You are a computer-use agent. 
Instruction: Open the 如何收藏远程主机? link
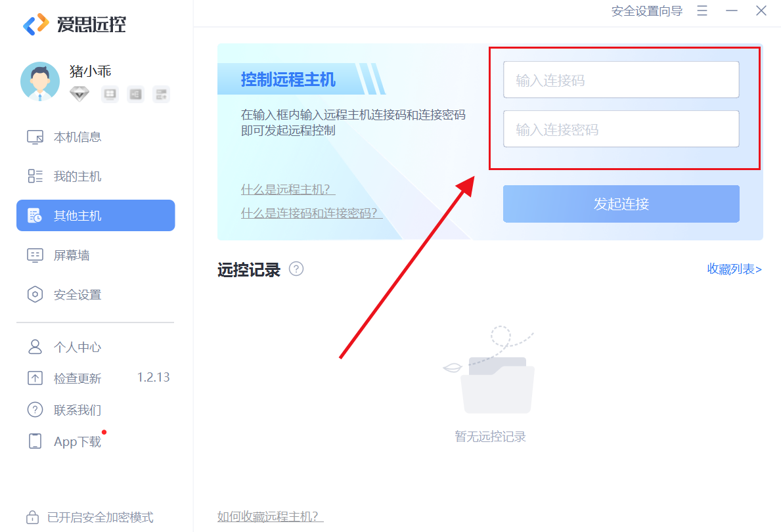click(271, 516)
